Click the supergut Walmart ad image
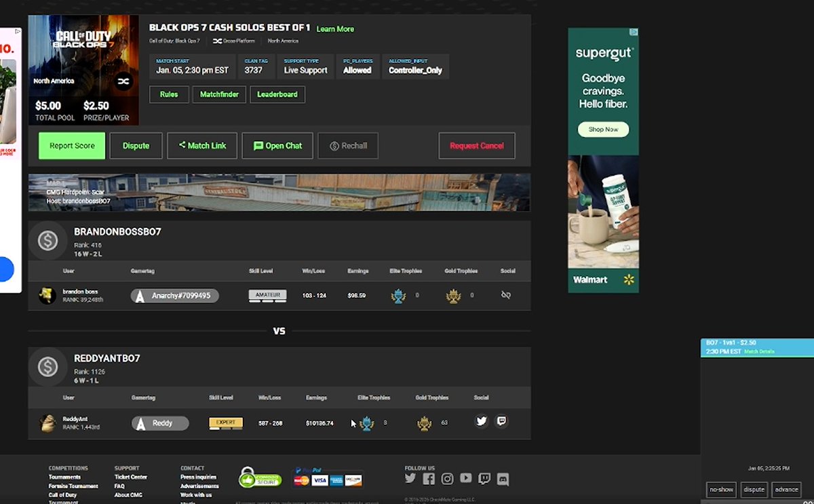814x504 pixels. [x=603, y=160]
